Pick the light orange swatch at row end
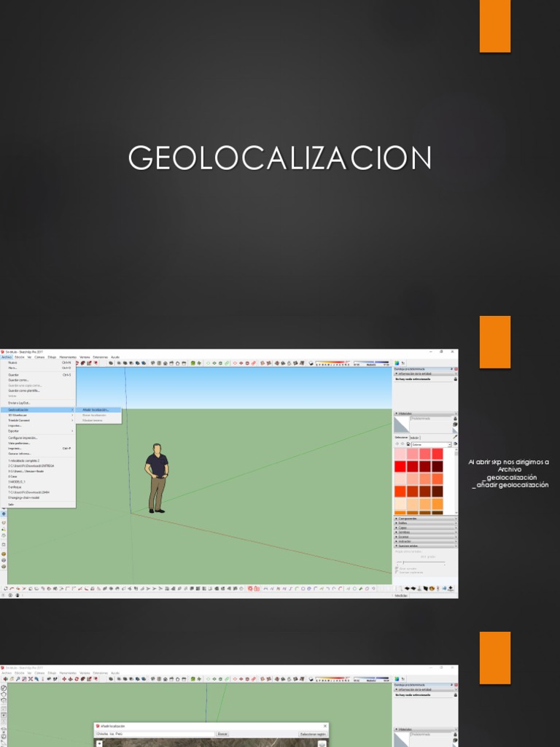Screen dimensions: 560x747 (x=437, y=504)
